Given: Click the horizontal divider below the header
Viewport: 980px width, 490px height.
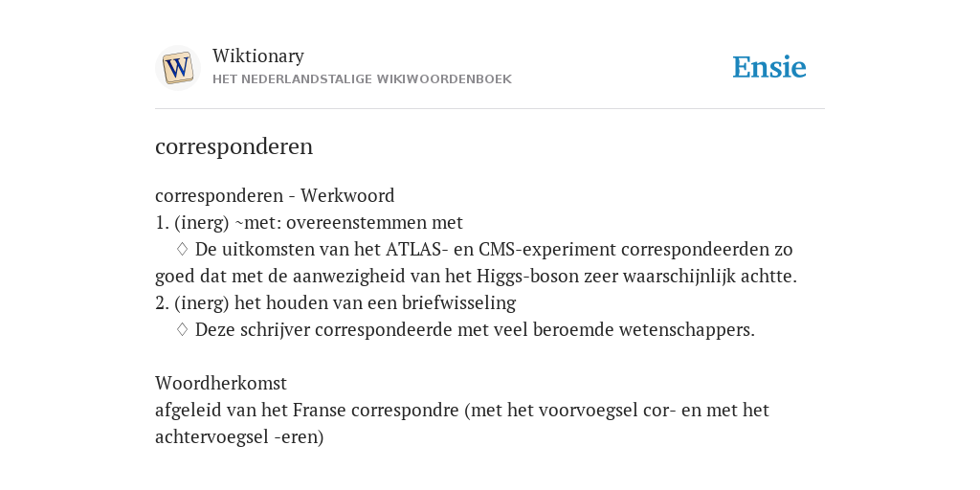Looking at the screenshot, I should (x=490, y=109).
